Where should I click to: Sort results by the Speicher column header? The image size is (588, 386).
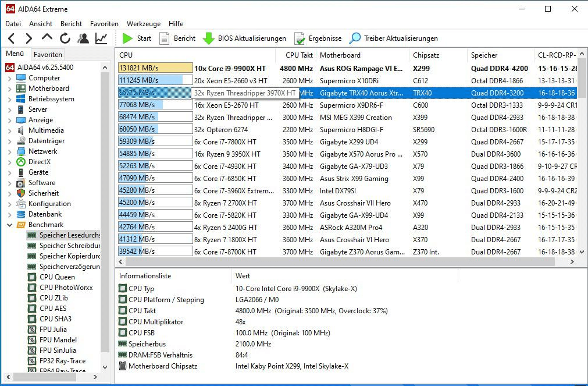[501, 55]
